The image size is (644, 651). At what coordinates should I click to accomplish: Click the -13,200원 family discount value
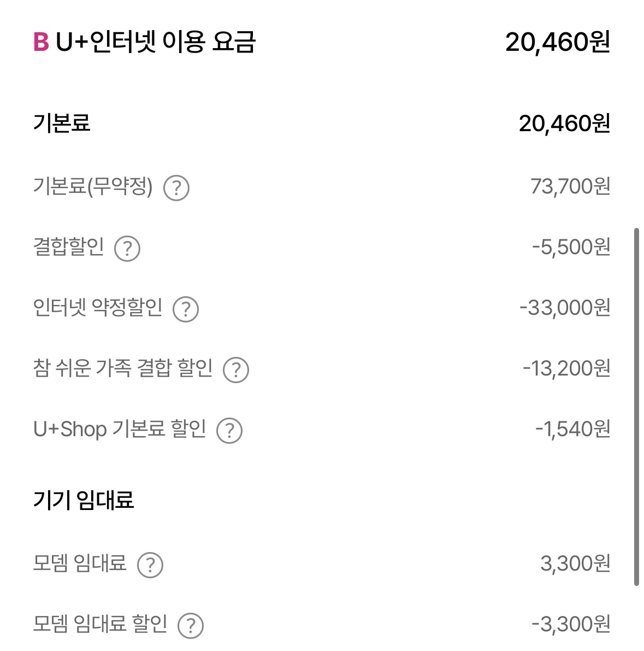coord(566,368)
